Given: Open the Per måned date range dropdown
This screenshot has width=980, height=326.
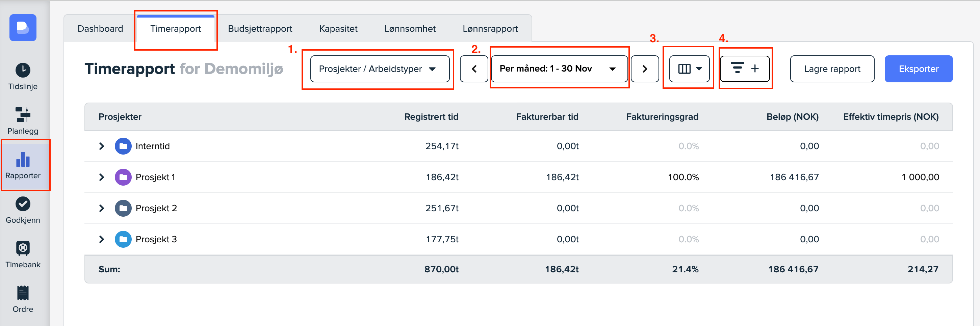Looking at the screenshot, I should click(x=559, y=69).
